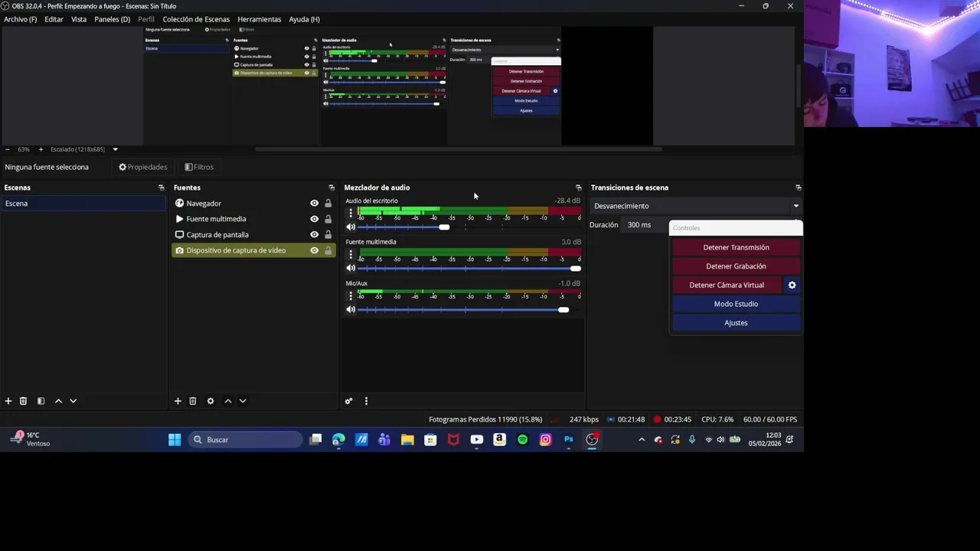Viewport: 980px width, 551px height.
Task: Zoom in preview with plus icon
Action: [x=41, y=149]
